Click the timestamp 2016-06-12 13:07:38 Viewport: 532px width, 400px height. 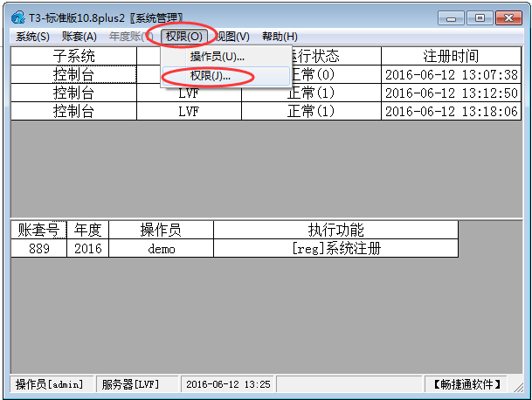(x=452, y=74)
